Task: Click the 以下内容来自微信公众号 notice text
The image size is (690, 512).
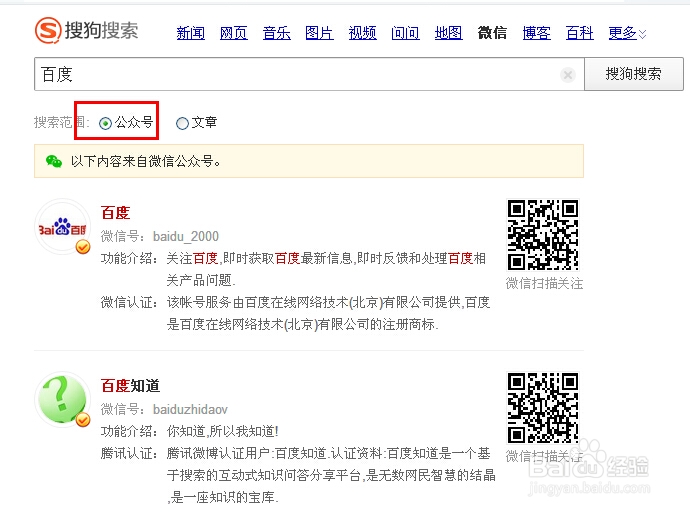Action: (146, 161)
